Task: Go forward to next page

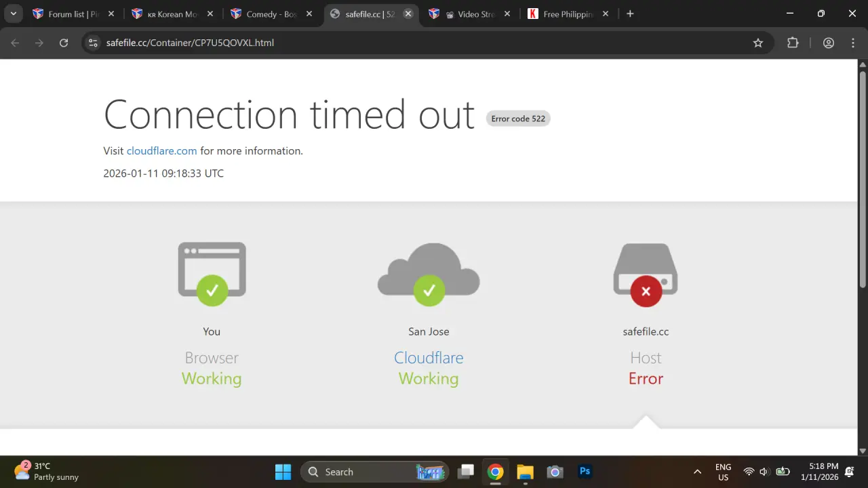Action: coord(39,43)
